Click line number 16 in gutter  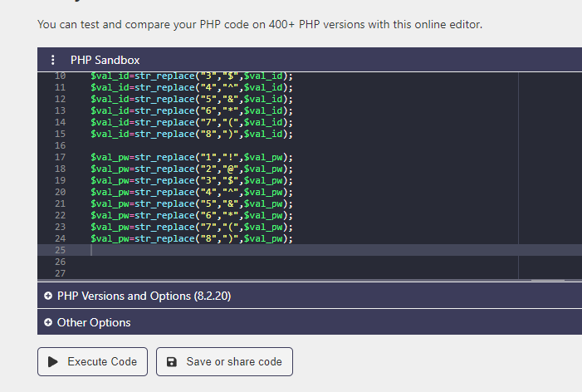pyautogui.click(x=60, y=145)
